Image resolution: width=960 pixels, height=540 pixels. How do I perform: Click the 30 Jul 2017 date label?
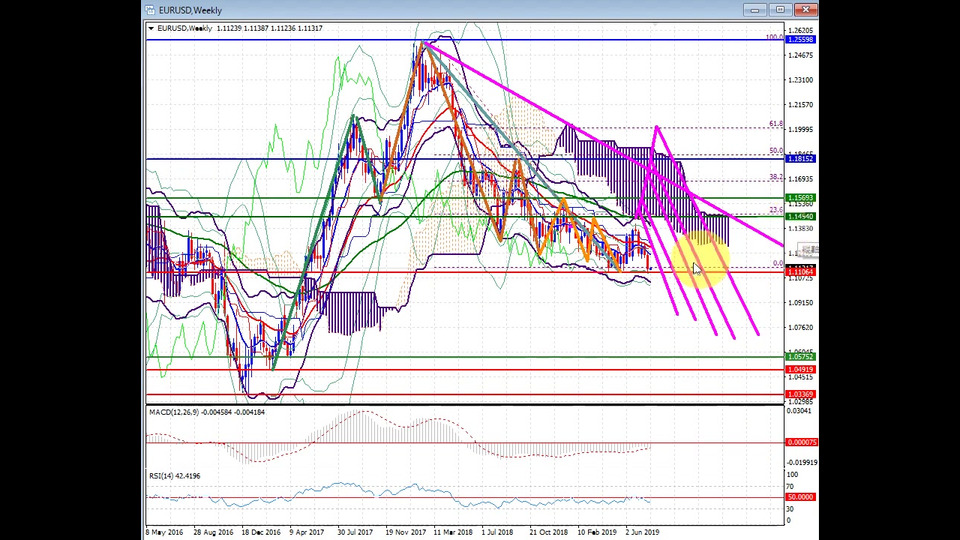click(355, 533)
